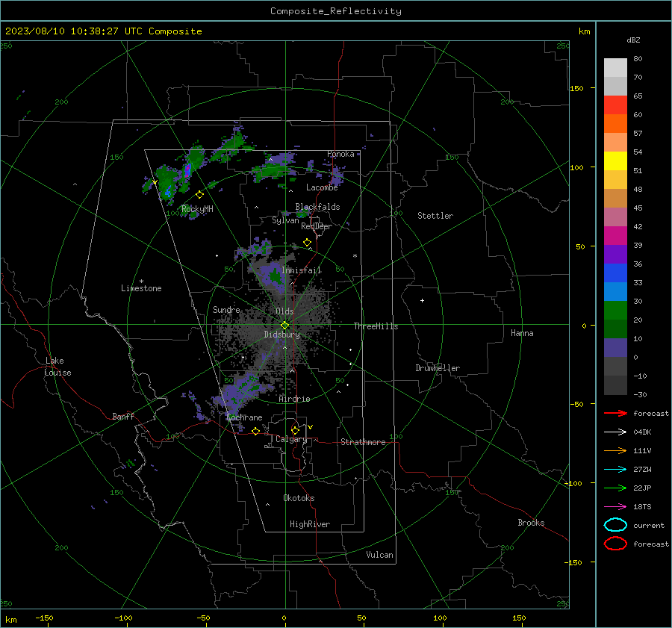Click the RedDeer label

point(317,226)
